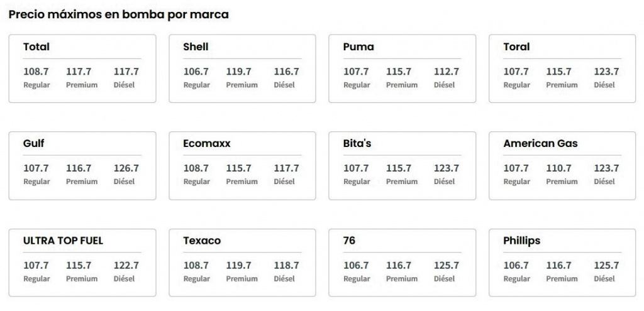Click the American Gas brand title
Viewport: 644px width, 311px height.
(540, 143)
